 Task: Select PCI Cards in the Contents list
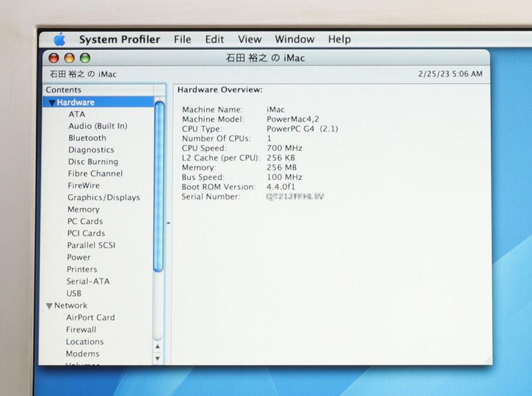coord(86,233)
